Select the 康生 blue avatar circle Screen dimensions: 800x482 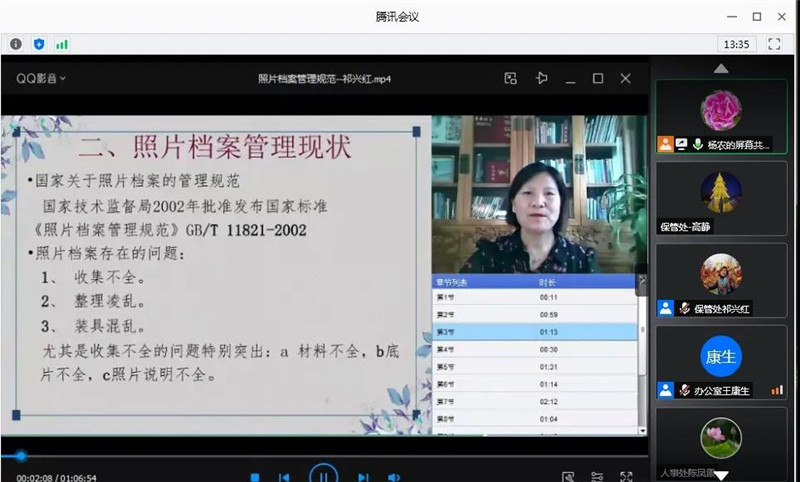(721, 356)
